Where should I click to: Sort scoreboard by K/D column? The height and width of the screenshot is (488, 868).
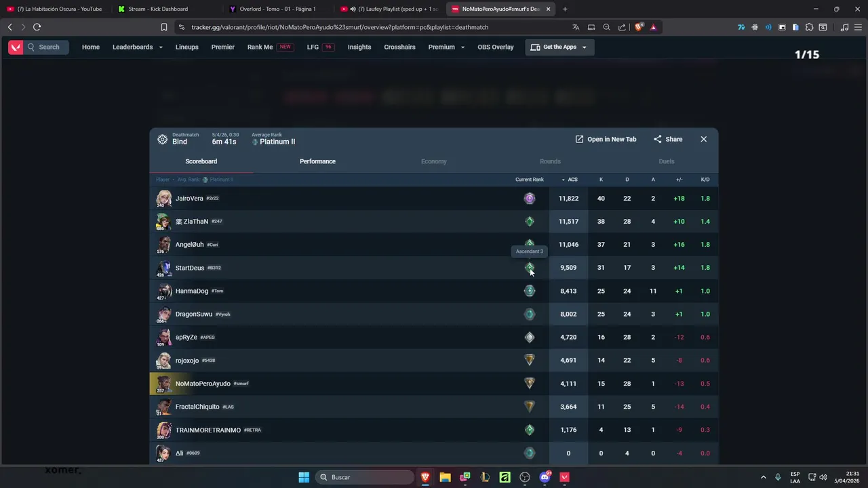click(705, 180)
